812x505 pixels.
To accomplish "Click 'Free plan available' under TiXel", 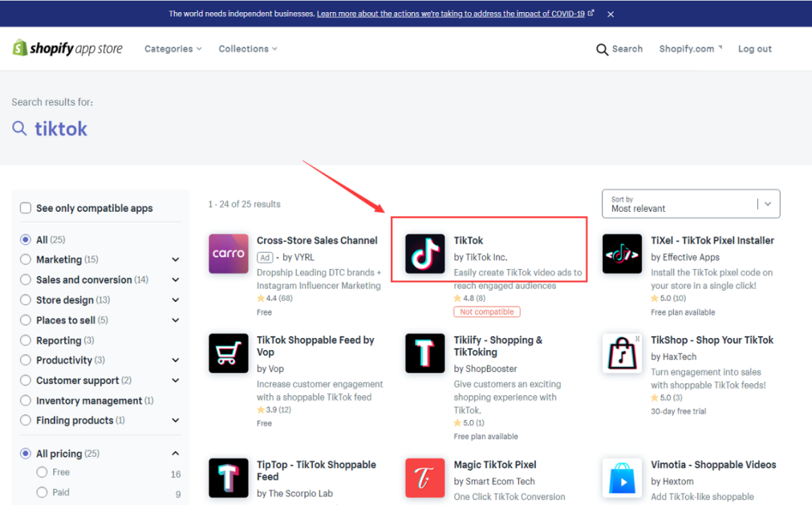I will (683, 312).
